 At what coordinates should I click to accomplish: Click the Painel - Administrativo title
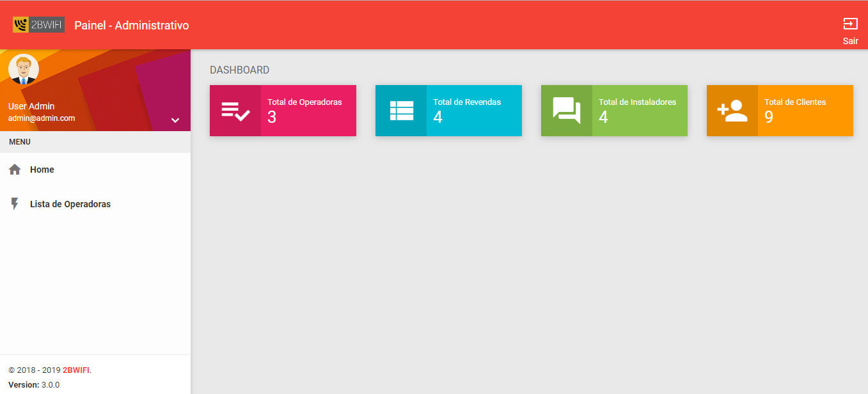coord(132,26)
